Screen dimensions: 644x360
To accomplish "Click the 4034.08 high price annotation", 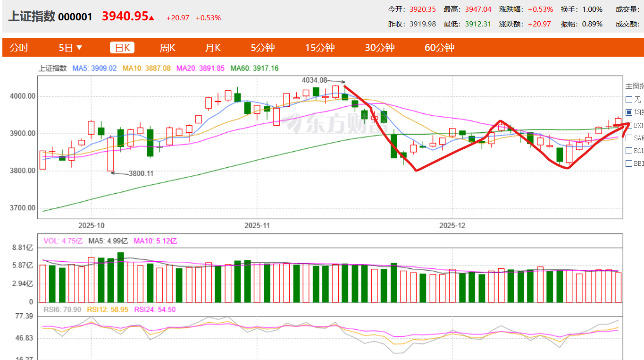I will point(315,80).
